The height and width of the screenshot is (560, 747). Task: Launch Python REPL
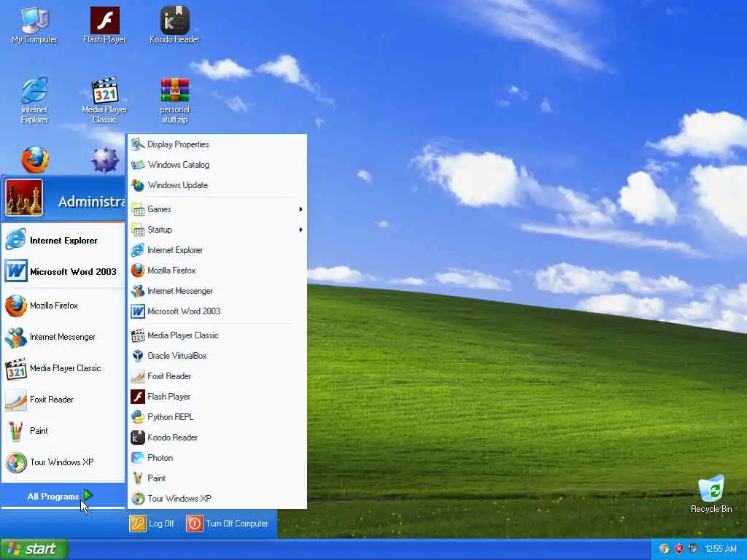(x=217, y=417)
